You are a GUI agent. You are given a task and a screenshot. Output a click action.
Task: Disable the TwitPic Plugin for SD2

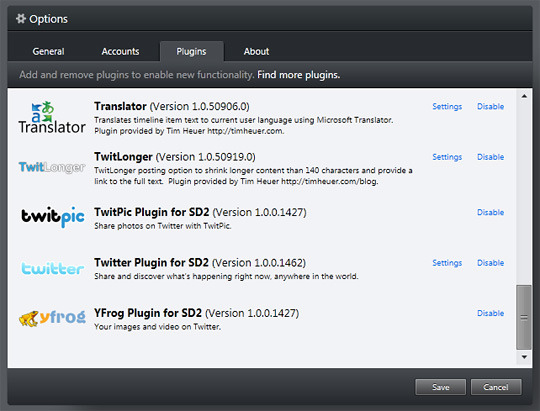click(x=490, y=212)
